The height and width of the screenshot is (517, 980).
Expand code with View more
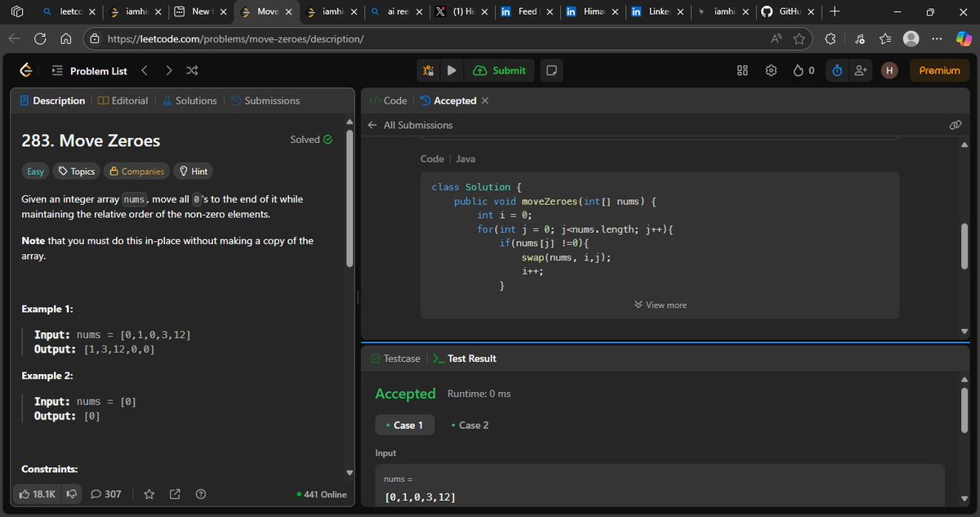coord(660,305)
